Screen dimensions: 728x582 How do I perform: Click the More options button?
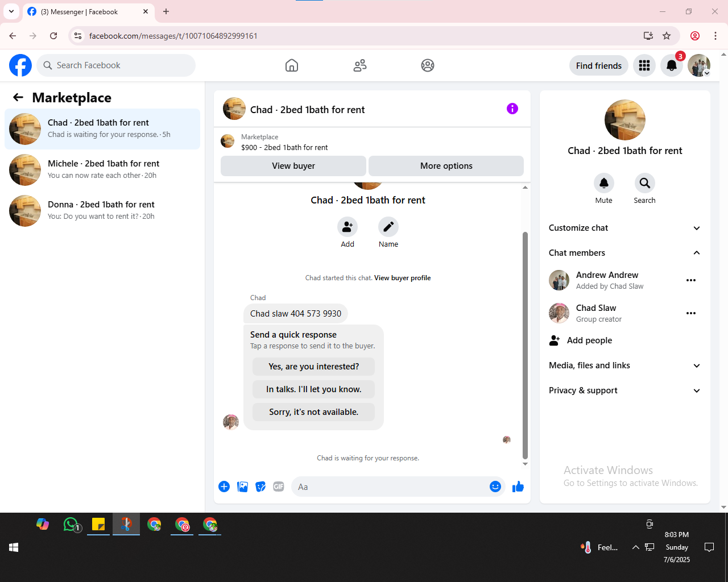pyautogui.click(x=446, y=166)
